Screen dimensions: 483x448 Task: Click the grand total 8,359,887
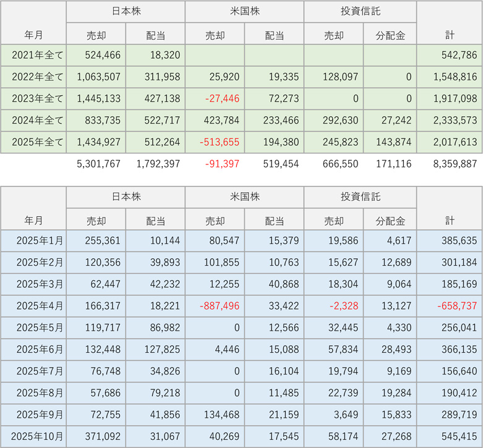point(450,164)
